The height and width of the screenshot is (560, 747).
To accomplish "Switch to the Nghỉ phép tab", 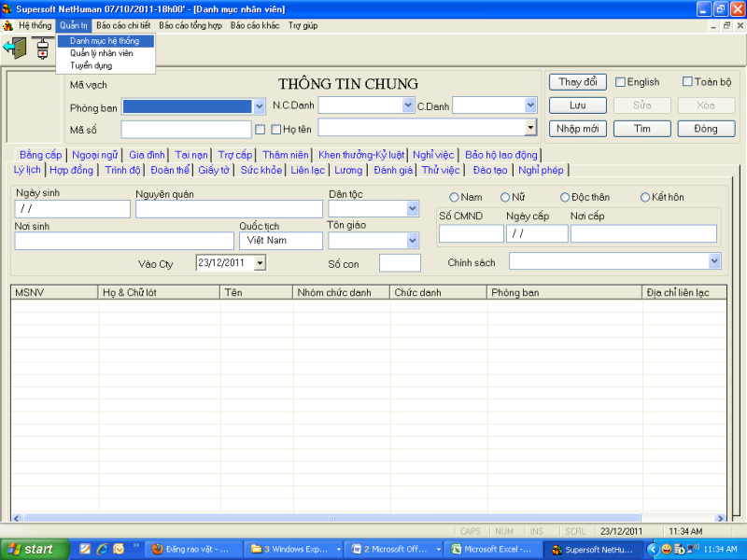I will point(541,170).
